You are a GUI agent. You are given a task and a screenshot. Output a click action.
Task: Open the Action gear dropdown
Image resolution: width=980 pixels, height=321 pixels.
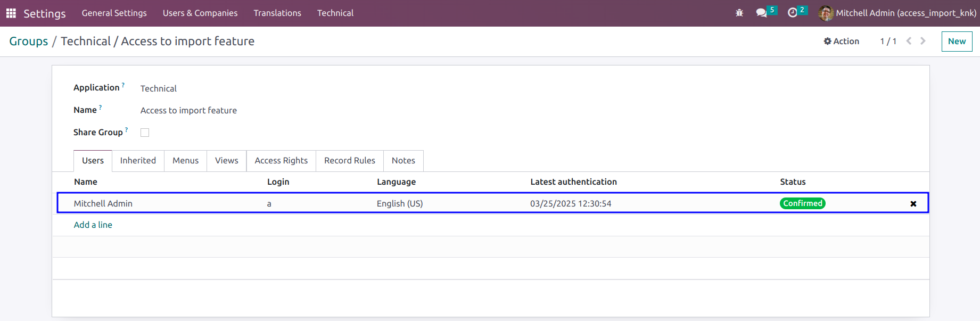point(842,41)
